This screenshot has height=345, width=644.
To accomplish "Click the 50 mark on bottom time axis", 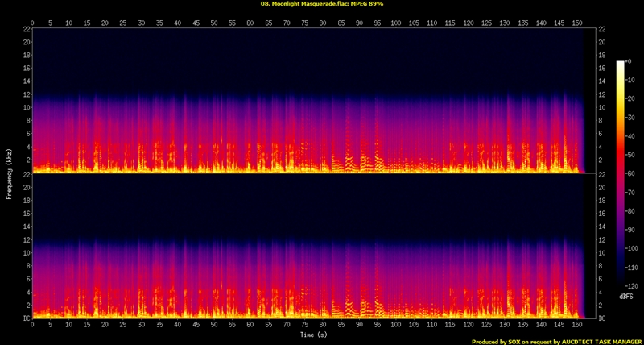I will pyautogui.click(x=213, y=325).
